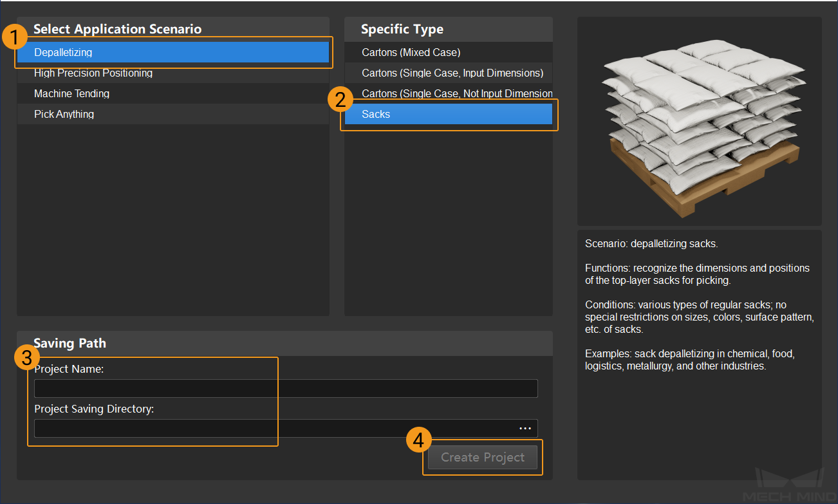Screen dimensions: 838x504
Task: Choose Cartons (Single Case, Input Dimensions)
Action: (x=448, y=73)
